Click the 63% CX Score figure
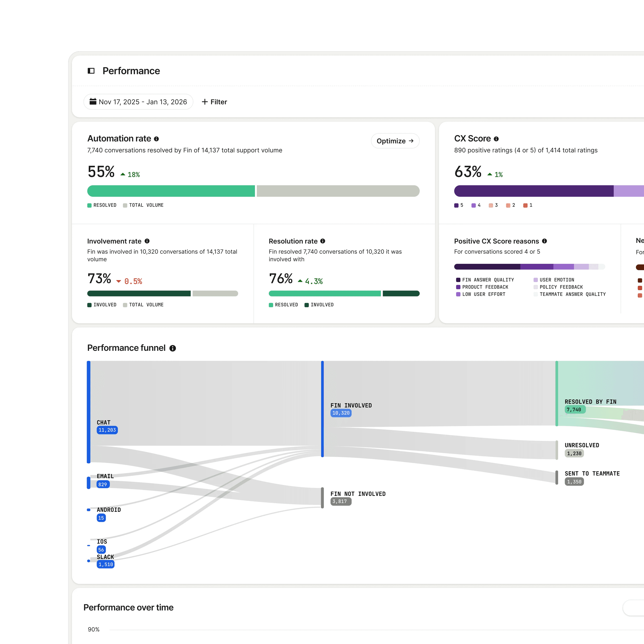This screenshot has height=644, width=644. tap(468, 172)
